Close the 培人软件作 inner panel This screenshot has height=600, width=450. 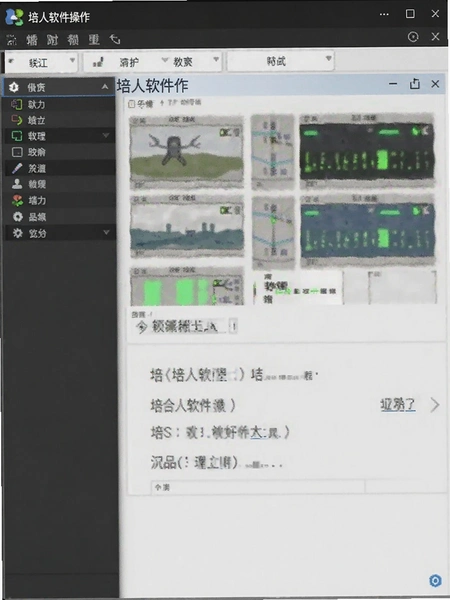[435, 84]
